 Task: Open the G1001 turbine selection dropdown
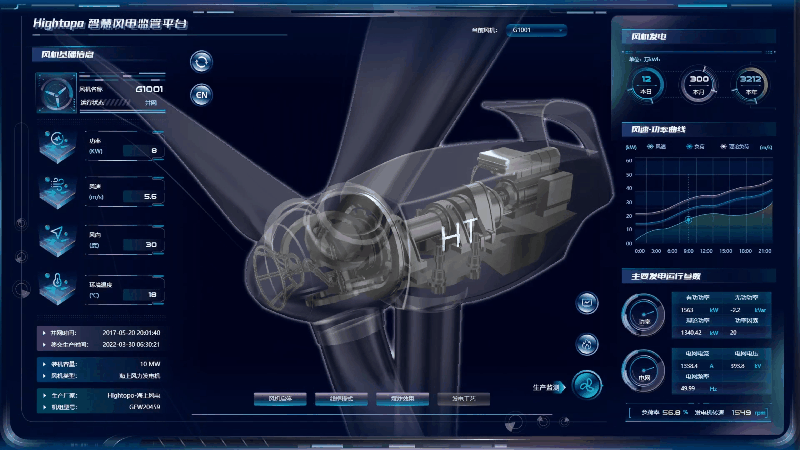coord(548,30)
